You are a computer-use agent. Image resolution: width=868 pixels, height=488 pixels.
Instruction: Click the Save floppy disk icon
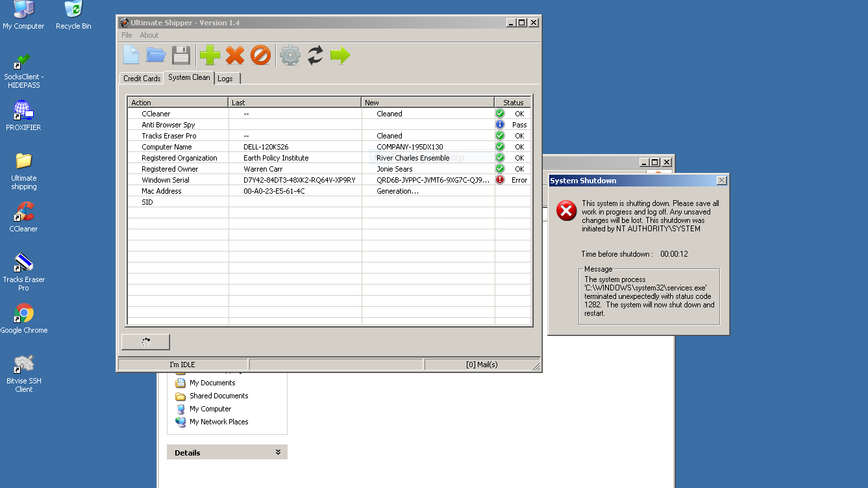pos(181,55)
